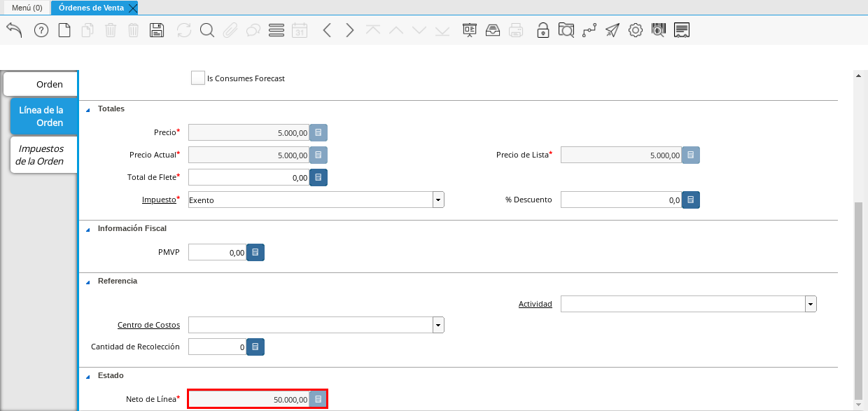868x411 pixels.
Task: Click the Actividad field label link
Action: [x=535, y=304]
